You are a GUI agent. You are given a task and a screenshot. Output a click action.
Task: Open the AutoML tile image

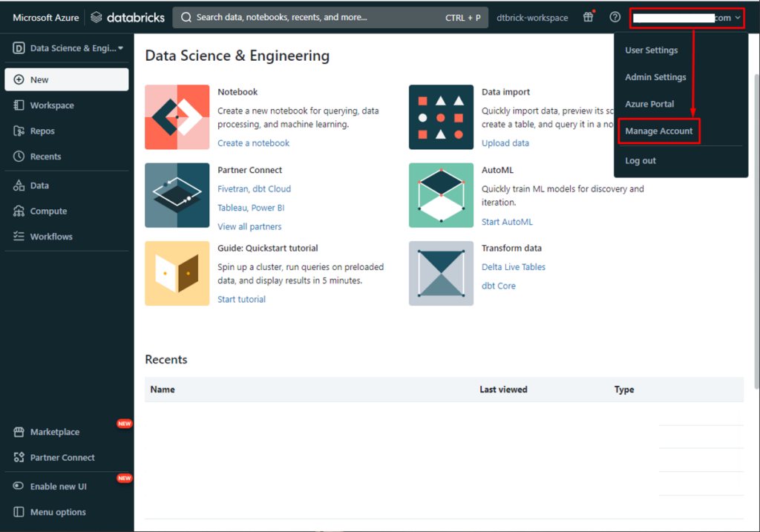pos(441,195)
